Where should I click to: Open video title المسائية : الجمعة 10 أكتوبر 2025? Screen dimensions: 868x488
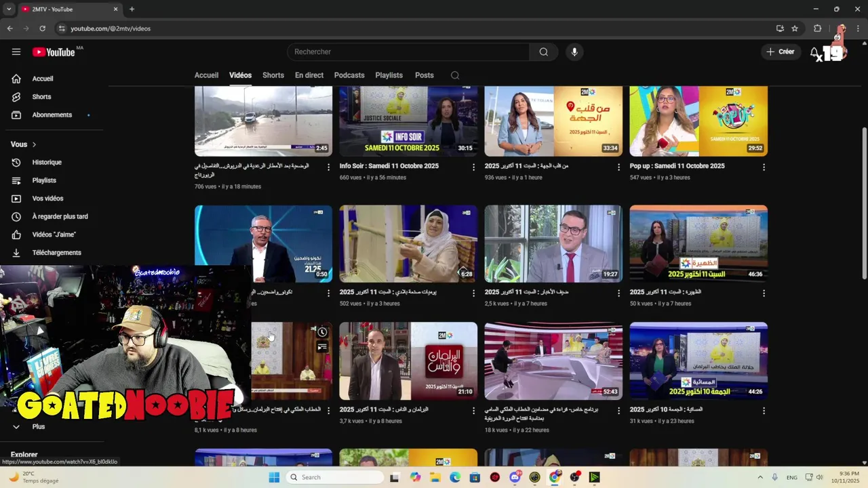666,410
